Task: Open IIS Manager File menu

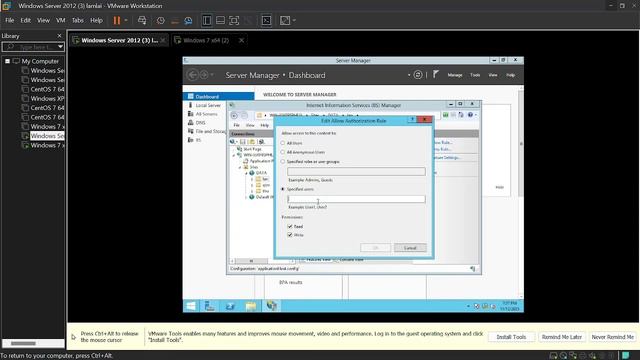Action: pos(236,125)
